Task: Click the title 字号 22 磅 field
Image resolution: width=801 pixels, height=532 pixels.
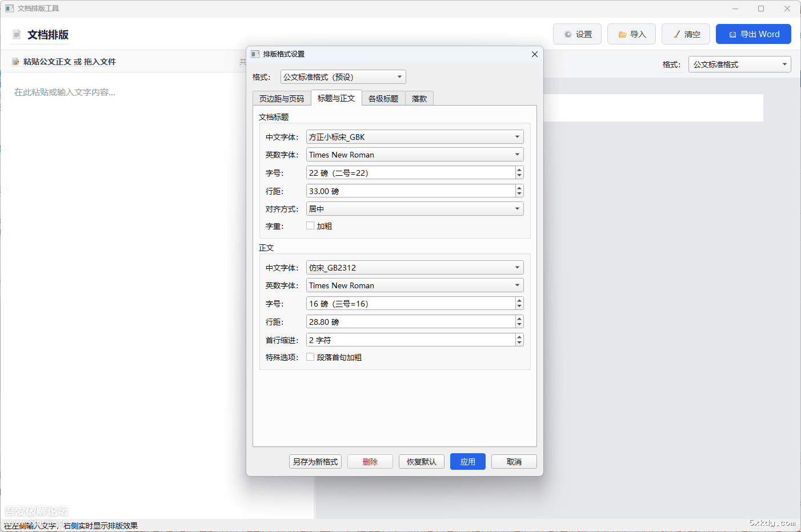Action: [410, 173]
